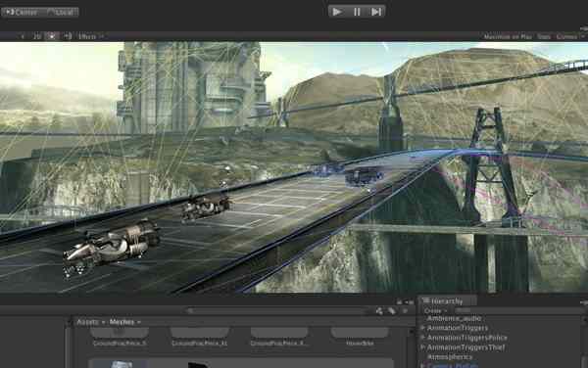Open the Gizmos dropdown
This screenshot has width=588, height=368.
(569, 36)
